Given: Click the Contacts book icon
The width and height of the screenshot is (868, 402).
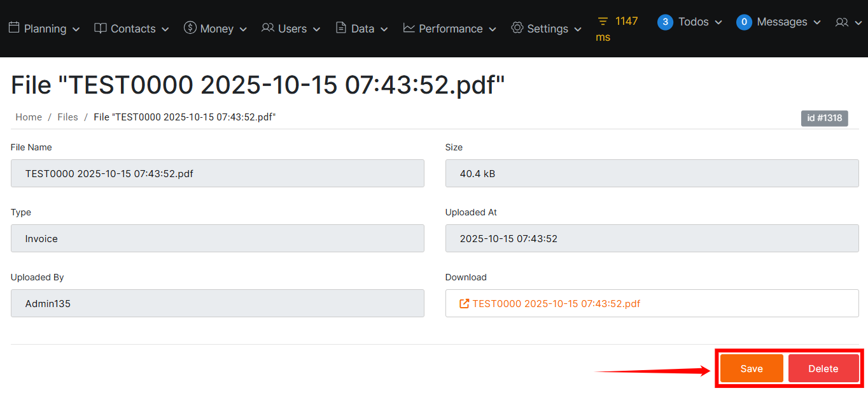Looking at the screenshot, I should [100, 28].
